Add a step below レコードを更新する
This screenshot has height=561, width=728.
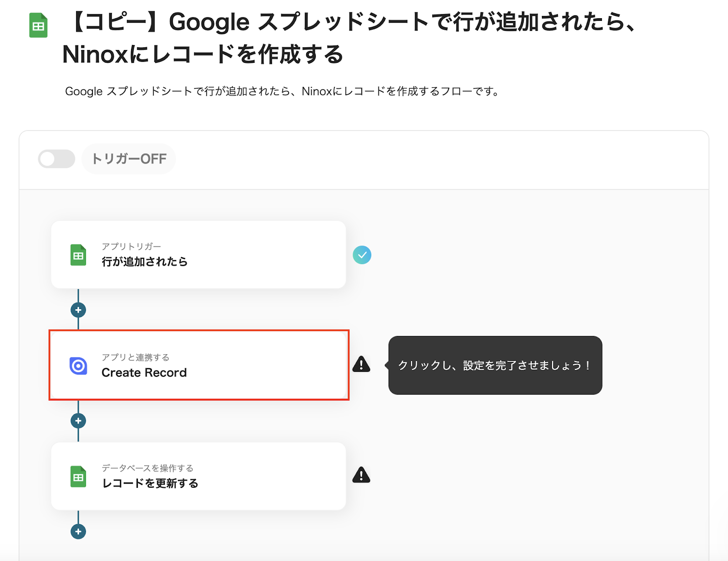[x=78, y=531]
